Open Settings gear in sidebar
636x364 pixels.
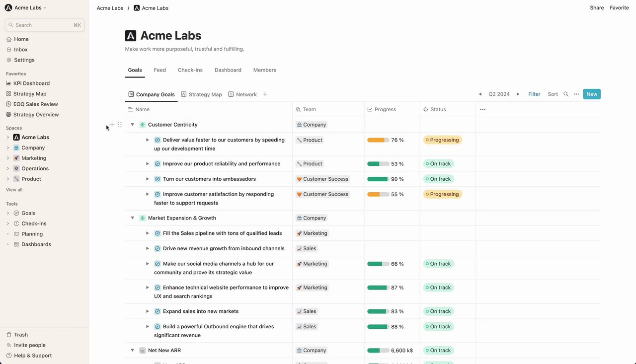point(9,60)
